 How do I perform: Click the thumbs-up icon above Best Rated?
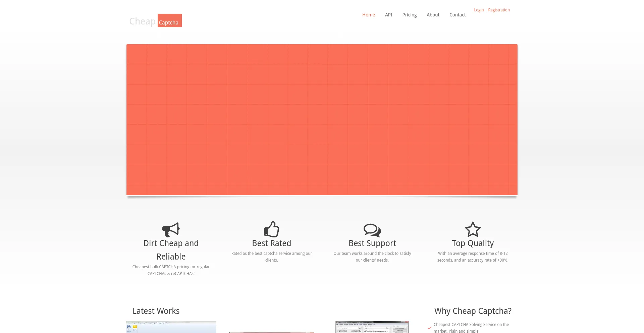(271, 229)
